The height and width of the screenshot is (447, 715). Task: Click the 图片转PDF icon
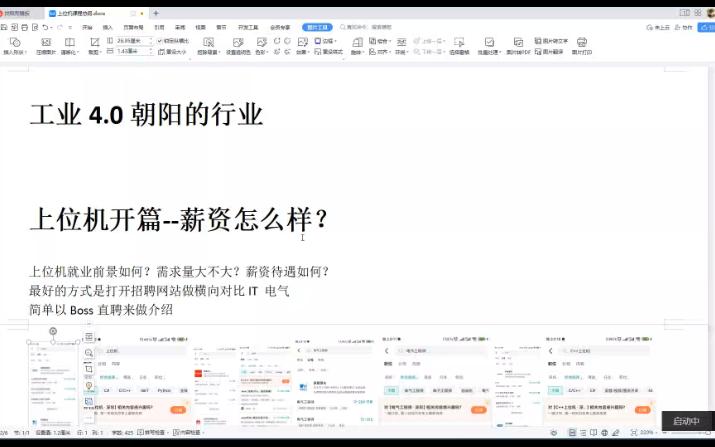[518, 42]
